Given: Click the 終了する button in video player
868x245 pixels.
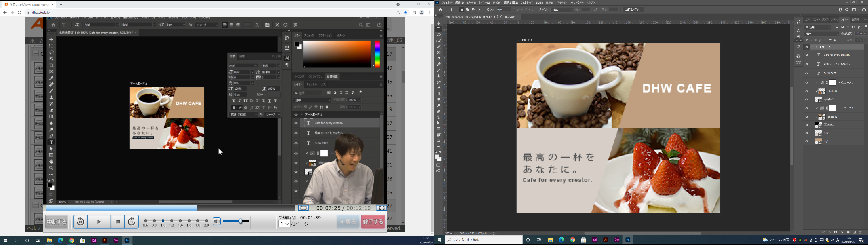Looking at the screenshot, I should coord(373,222).
